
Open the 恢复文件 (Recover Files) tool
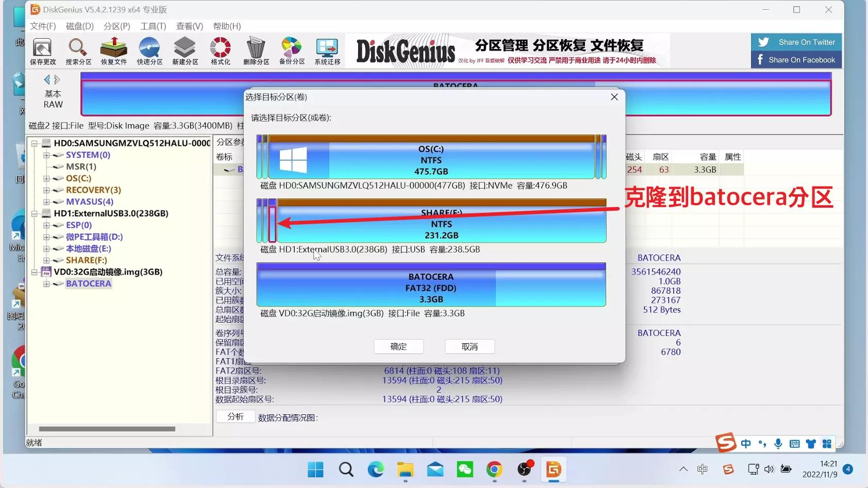114,51
